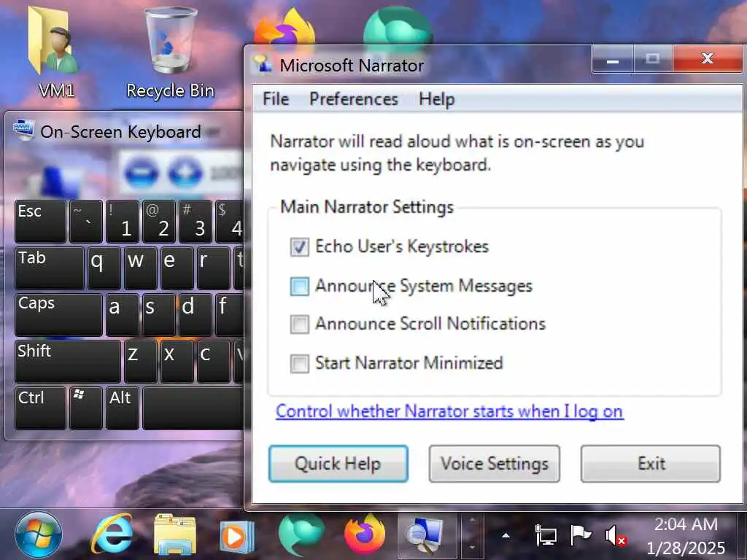Click the s key on the keyboard
The width and height of the screenshot is (747, 560).
pos(158,315)
